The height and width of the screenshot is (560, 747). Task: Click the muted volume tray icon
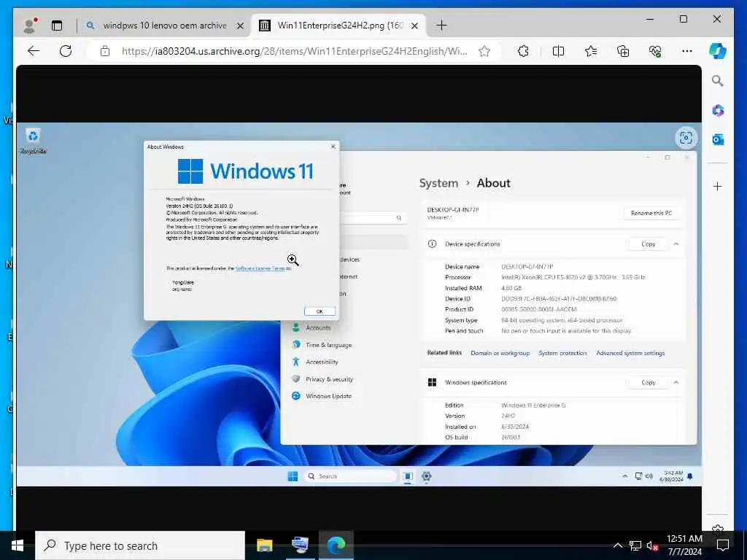pos(652,545)
